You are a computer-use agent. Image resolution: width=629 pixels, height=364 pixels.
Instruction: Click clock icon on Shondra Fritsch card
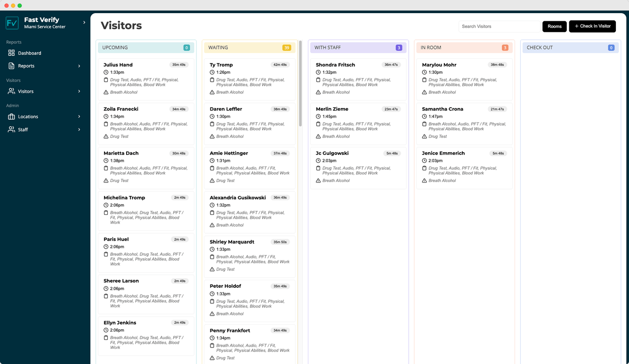[318, 72]
